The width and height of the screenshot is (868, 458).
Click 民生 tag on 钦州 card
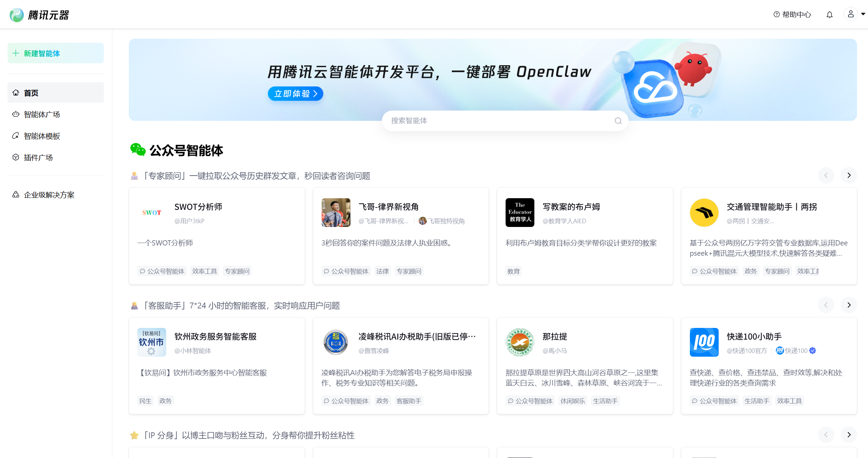pos(145,401)
